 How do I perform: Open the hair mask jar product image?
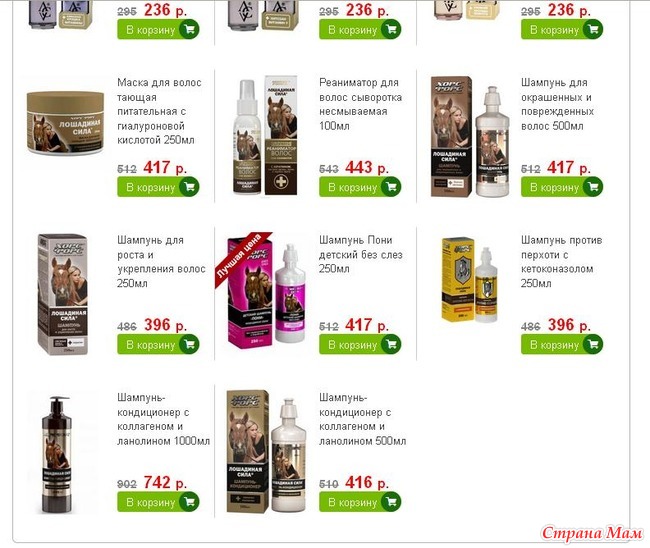pyautogui.click(x=65, y=123)
